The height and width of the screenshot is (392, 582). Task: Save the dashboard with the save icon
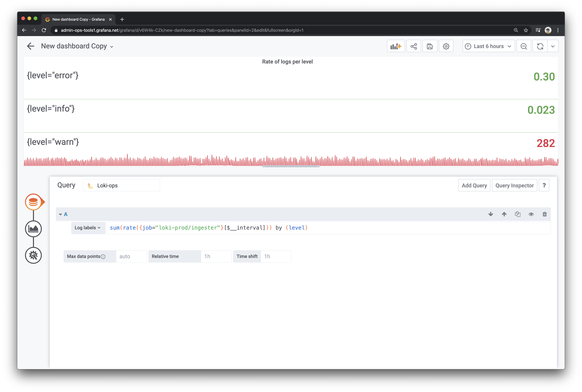coord(430,46)
